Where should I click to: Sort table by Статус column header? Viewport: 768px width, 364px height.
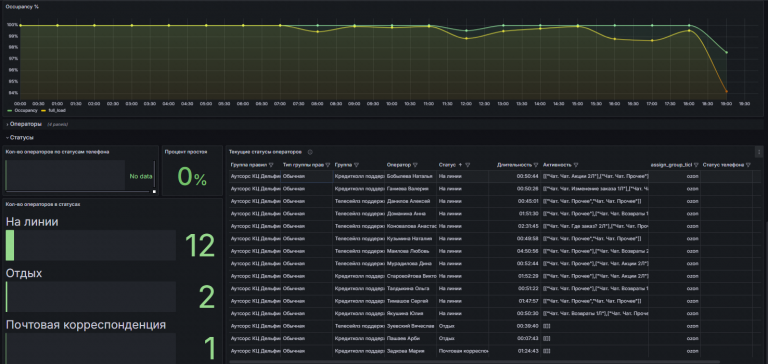pos(447,165)
